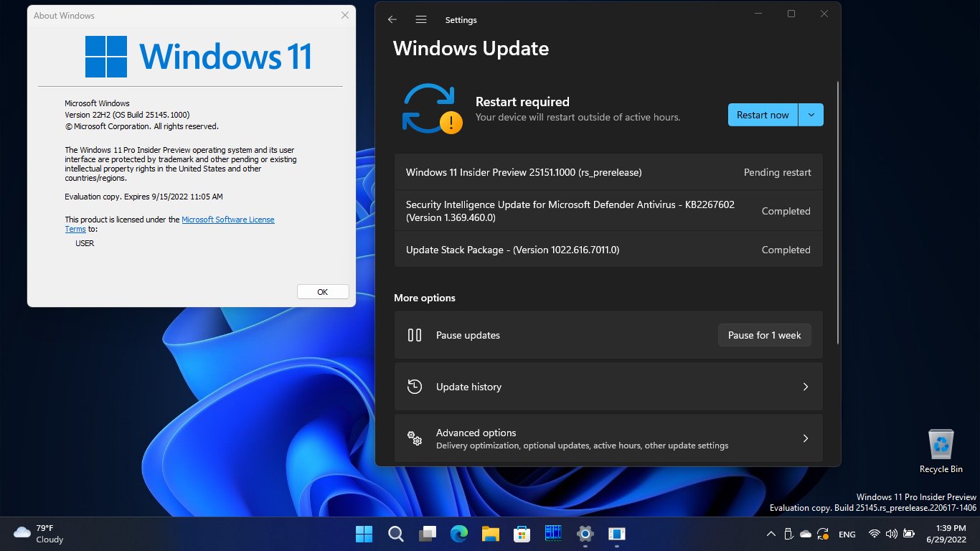Click the 'Pending restart' status text
Image resolution: width=980 pixels, height=551 pixels.
pos(778,172)
